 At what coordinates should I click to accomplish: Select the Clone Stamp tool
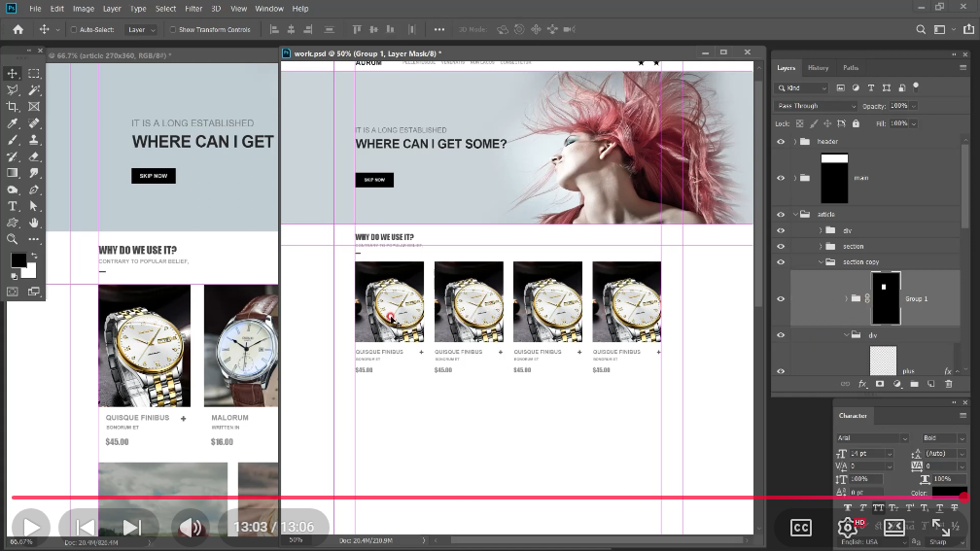click(x=34, y=140)
